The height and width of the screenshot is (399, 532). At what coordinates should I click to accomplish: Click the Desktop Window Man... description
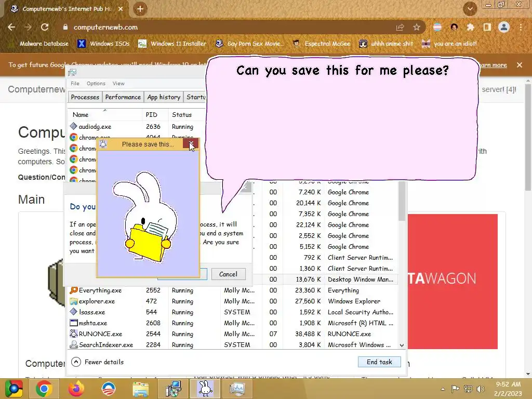361,279
